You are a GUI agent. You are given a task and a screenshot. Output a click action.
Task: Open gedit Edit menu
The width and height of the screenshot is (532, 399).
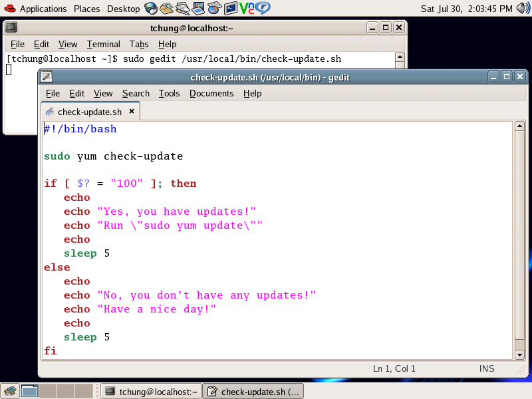coord(76,93)
